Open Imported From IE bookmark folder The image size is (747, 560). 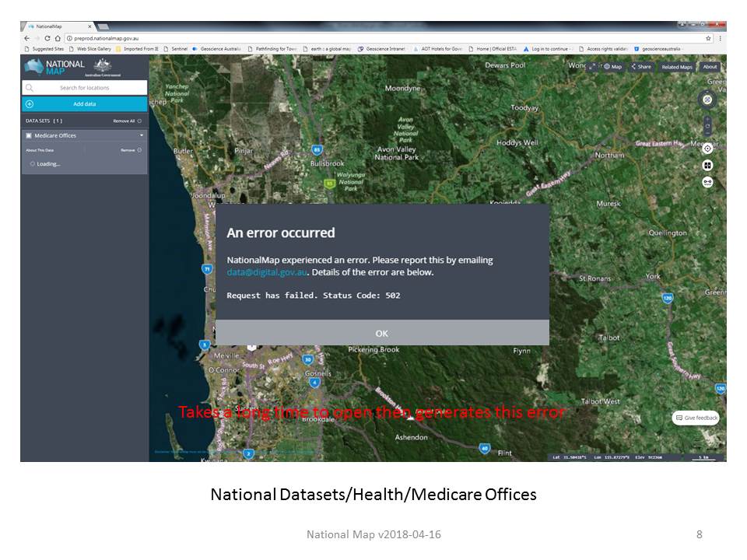pos(137,48)
